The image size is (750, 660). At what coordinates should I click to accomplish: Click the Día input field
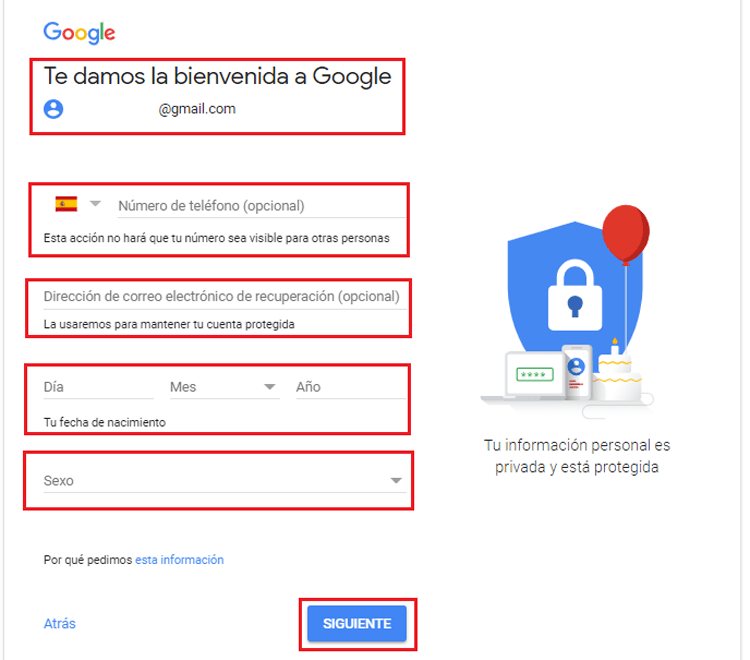99,387
